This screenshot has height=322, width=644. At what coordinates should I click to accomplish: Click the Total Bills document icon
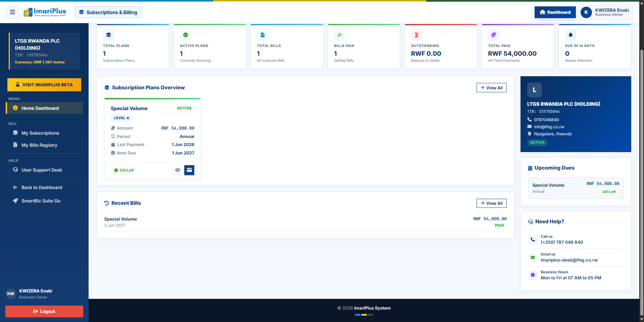[x=262, y=35]
